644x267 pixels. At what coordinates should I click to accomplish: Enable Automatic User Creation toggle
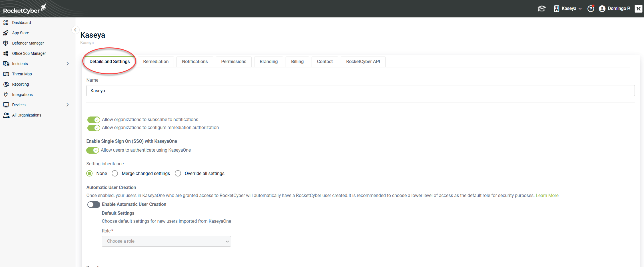94,204
